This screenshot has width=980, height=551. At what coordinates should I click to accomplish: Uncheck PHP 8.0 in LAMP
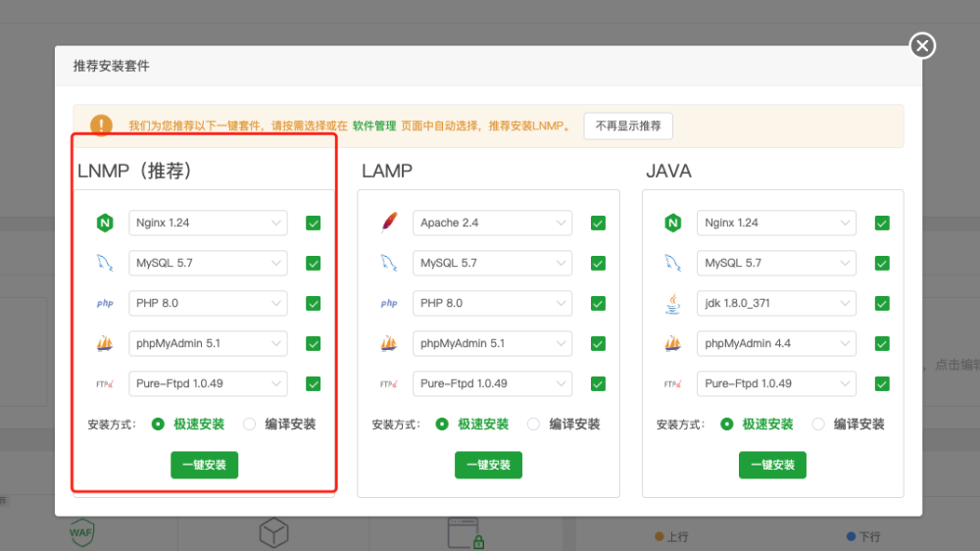click(598, 303)
